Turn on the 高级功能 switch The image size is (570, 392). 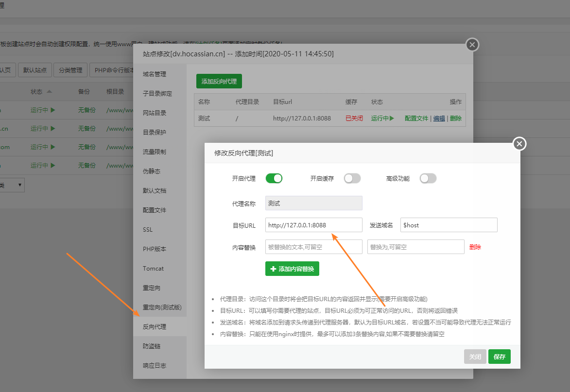tap(428, 178)
